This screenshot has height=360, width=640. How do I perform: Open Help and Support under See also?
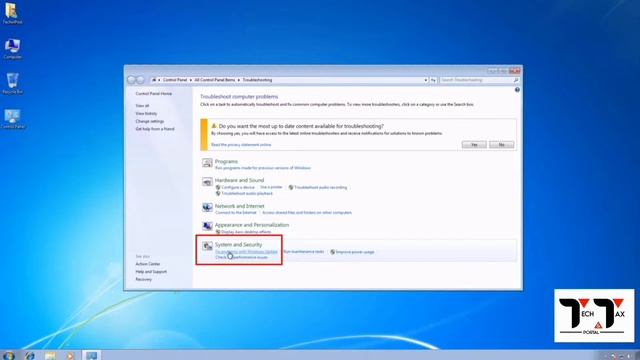pos(151,272)
